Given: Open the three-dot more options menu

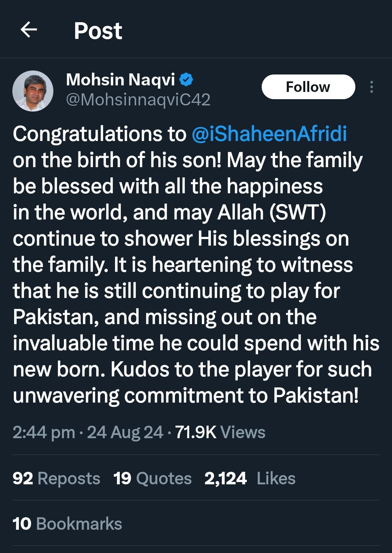Looking at the screenshot, I should (x=371, y=87).
